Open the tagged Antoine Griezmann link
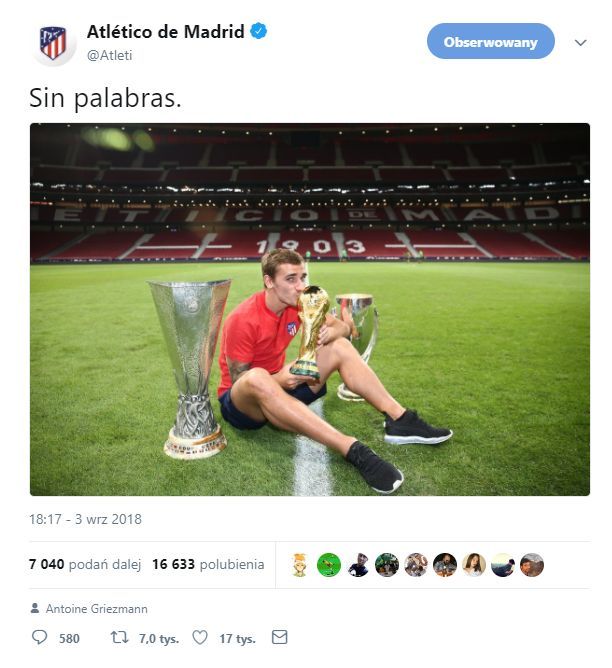 [97, 609]
